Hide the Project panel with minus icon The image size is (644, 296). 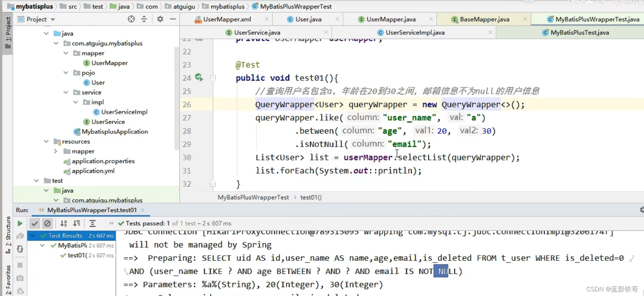click(x=173, y=19)
